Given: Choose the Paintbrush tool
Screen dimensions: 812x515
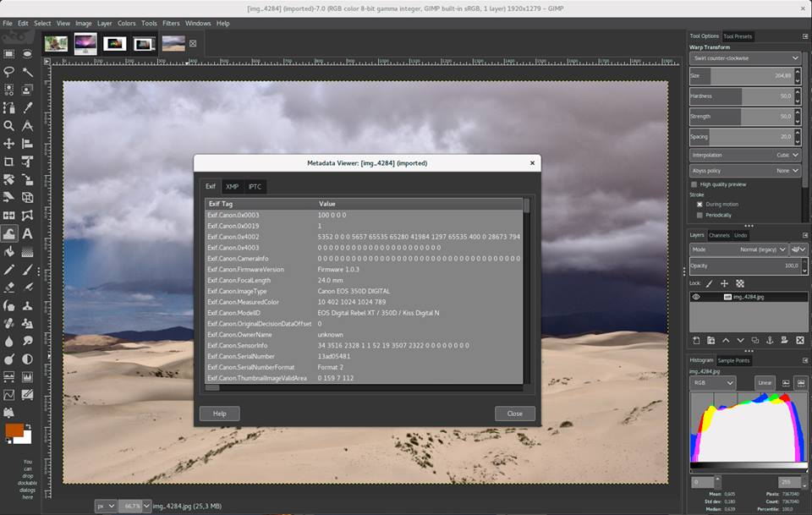Looking at the screenshot, I should [x=29, y=271].
